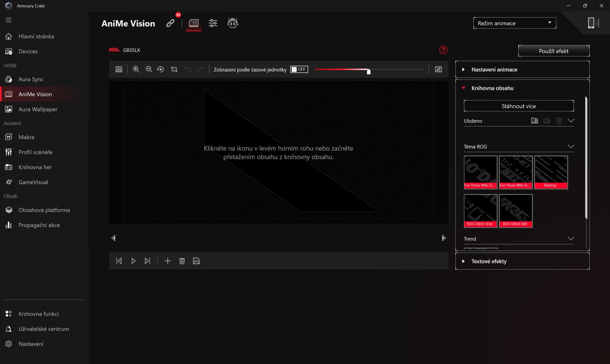610x364 pixels.
Task: Open the red help question mark
Action: click(443, 50)
